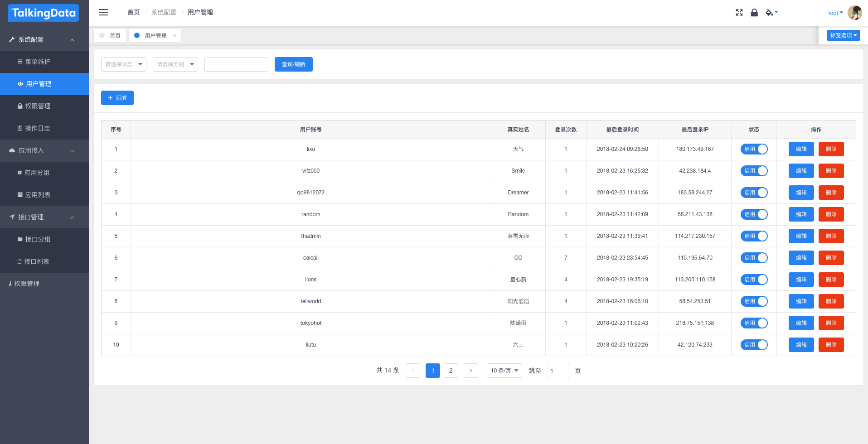This screenshot has height=444, width=868.
Task: Toggle status switch for user caicaii
Action: (x=754, y=258)
